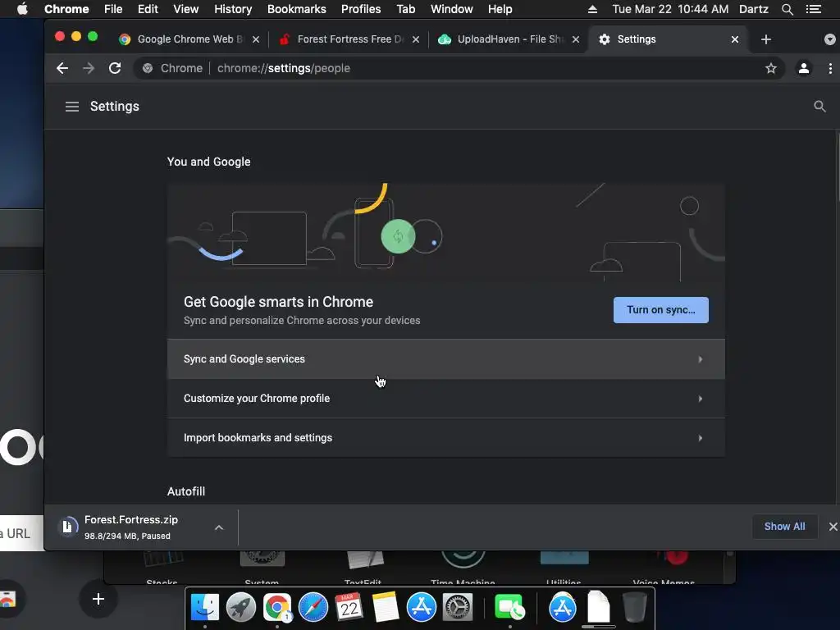Viewport: 840px width, 630px height.
Task: Click the Autofill section heading
Action: [x=186, y=491]
